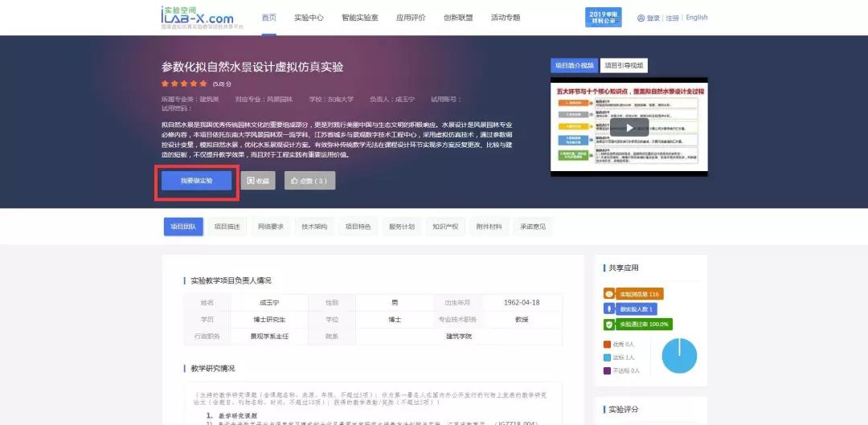Click the user icon beside 登录
The image size is (868, 425).
click(x=641, y=18)
